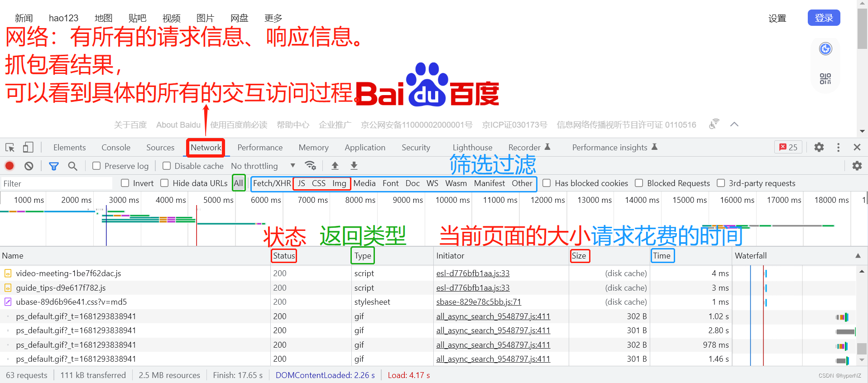Click Baidu QR code icon
The width and height of the screenshot is (868, 383).
pos(825,79)
